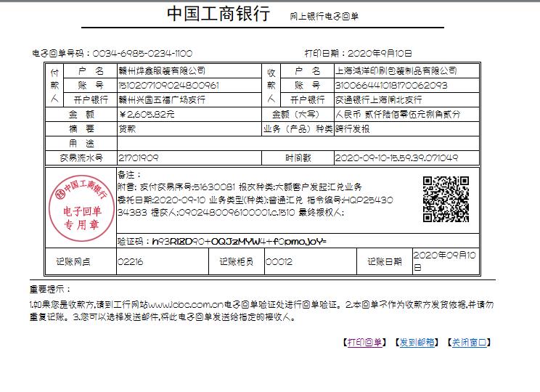Select timestamp 2020-09-10-15.59.39.071049

[396, 158]
